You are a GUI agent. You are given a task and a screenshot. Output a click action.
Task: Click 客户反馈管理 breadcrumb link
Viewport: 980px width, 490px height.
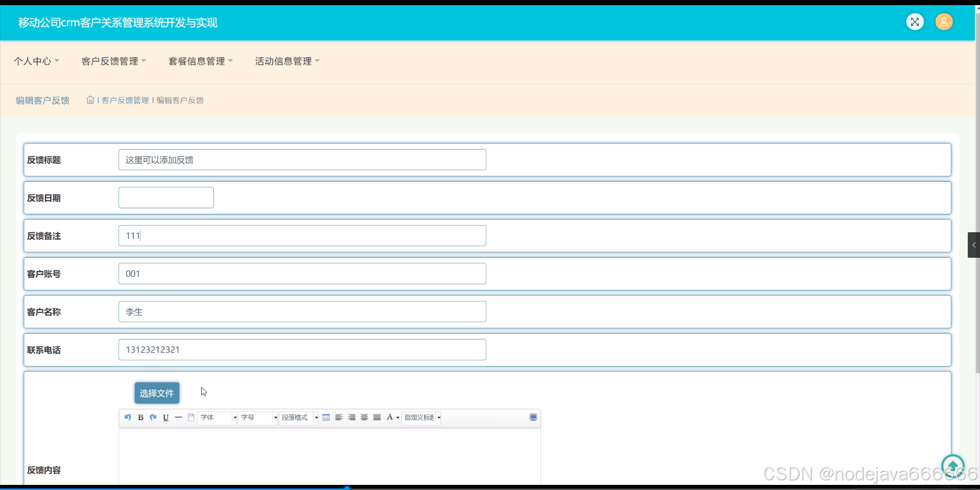point(125,101)
